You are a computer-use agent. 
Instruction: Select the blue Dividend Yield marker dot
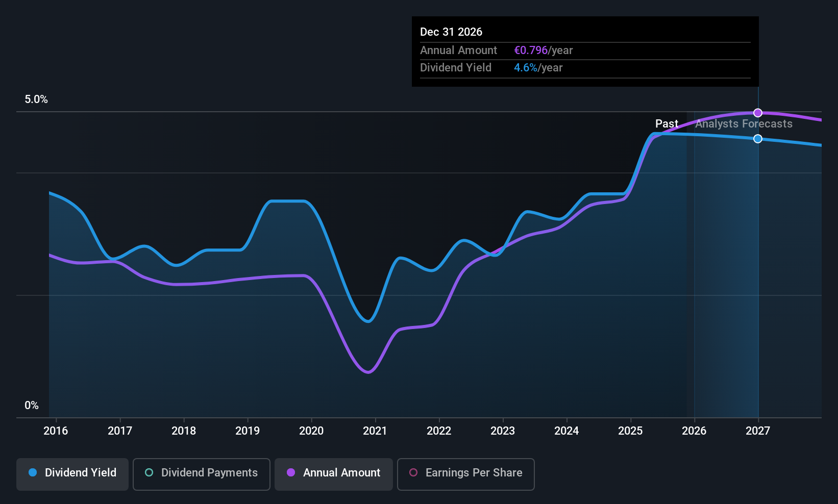pyautogui.click(x=757, y=138)
